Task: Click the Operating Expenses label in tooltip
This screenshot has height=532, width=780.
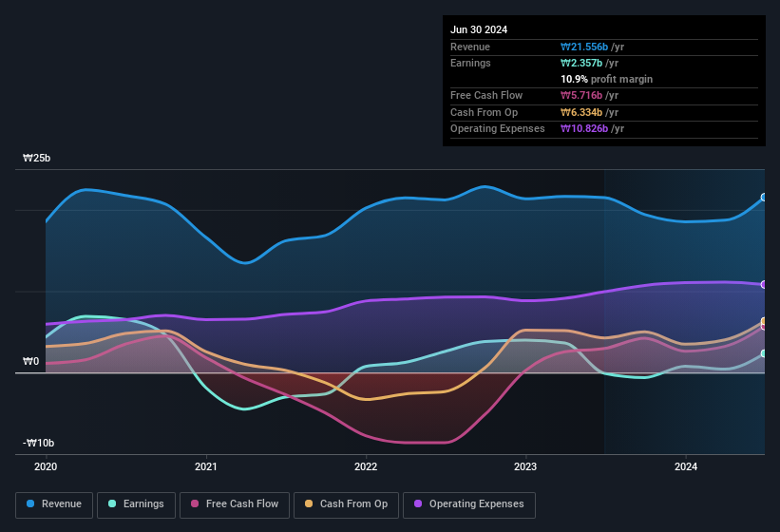Action: tap(498, 129)
